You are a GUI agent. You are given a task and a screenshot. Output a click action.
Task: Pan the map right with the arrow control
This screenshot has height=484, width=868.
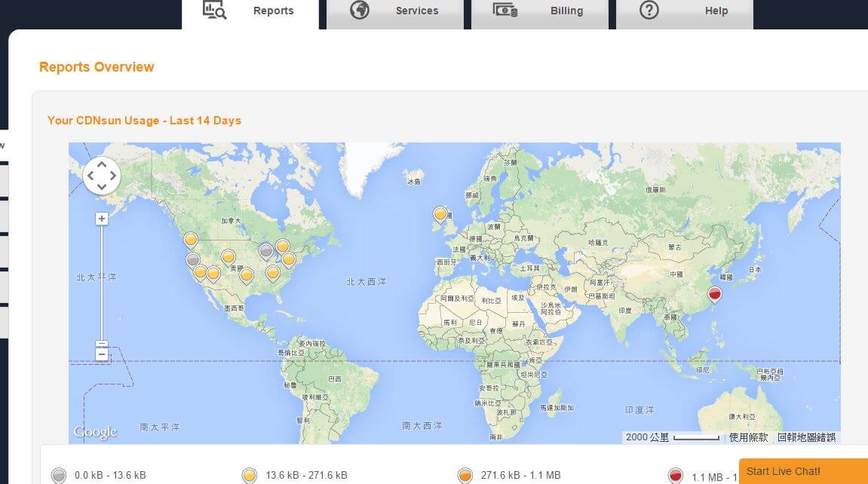pos(113,176)
